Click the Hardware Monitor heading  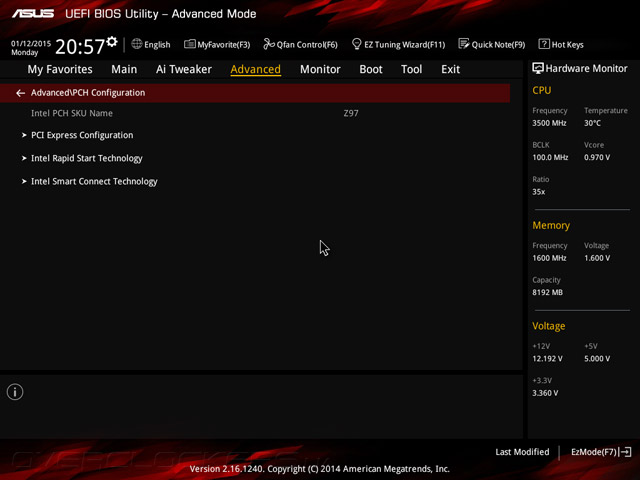click(586, 69)
